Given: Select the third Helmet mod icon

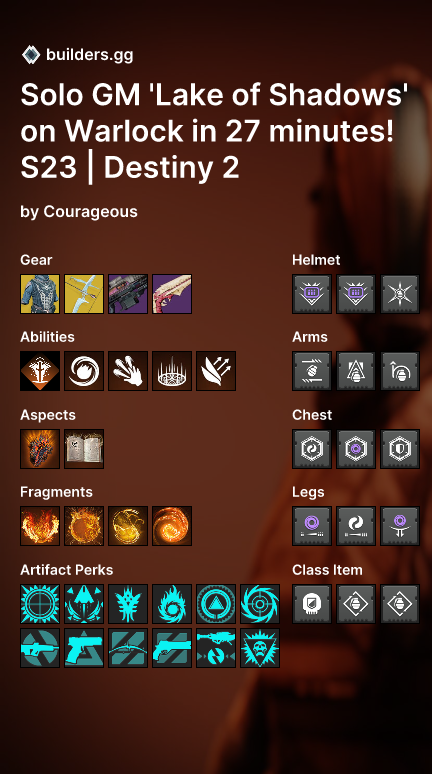Looking at the screenshot, I should point(400,294).
